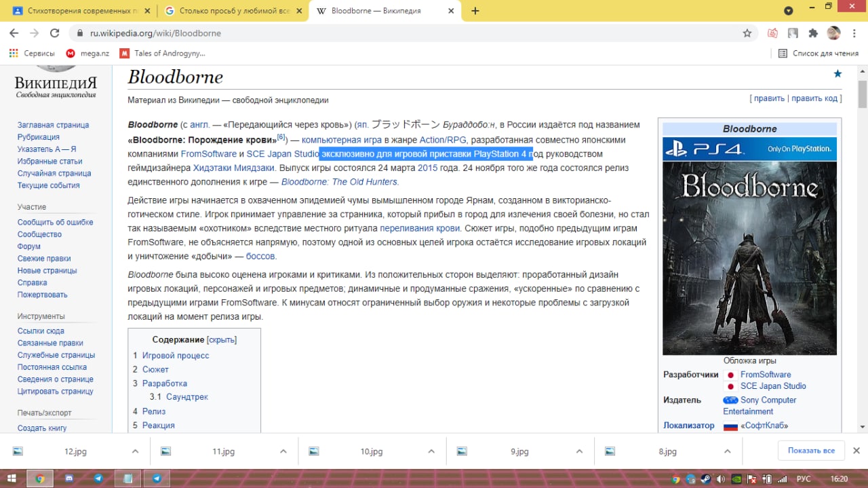Open the Bloodborne: The Old Hunters link
The height and width of the screenshot is (488, 868).
click(x=339, y=182)
